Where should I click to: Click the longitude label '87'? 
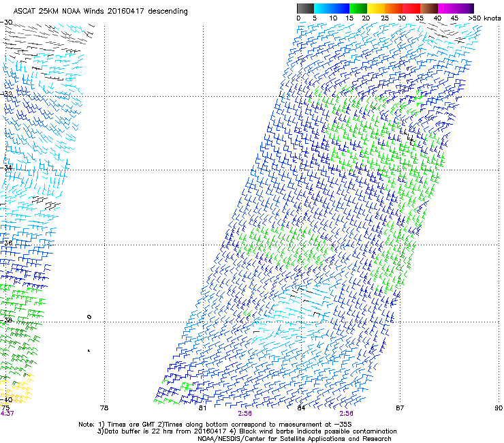click(x=400, y=408)
